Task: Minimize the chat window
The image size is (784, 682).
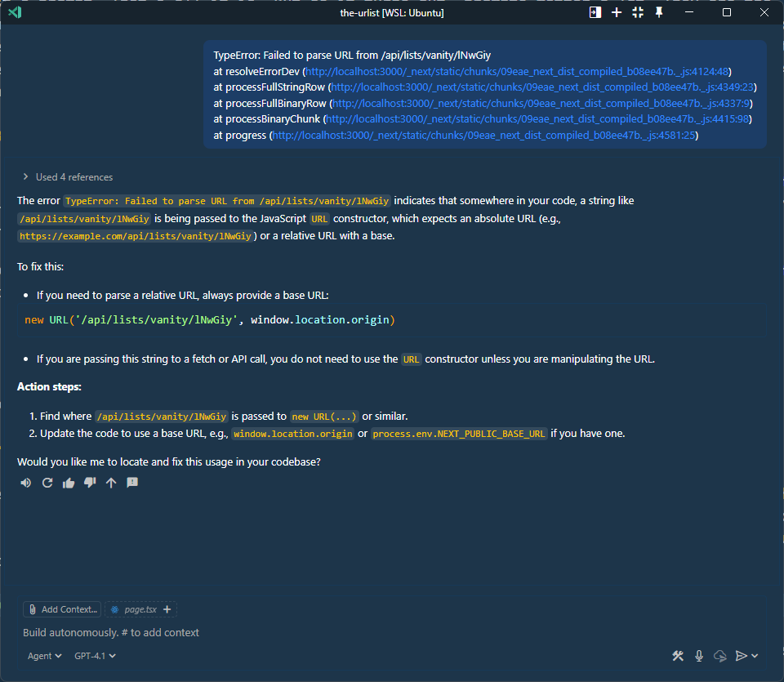Action: tap(689, 12)
